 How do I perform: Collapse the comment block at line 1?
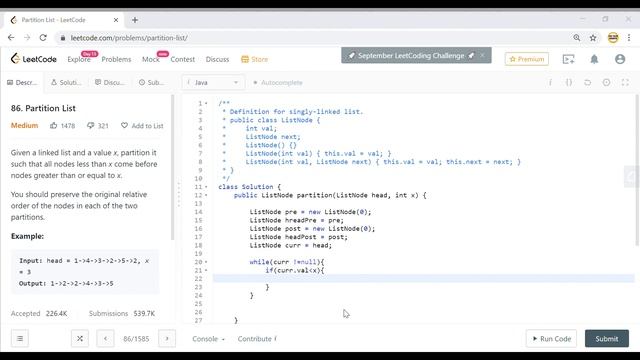coord(206,103)
